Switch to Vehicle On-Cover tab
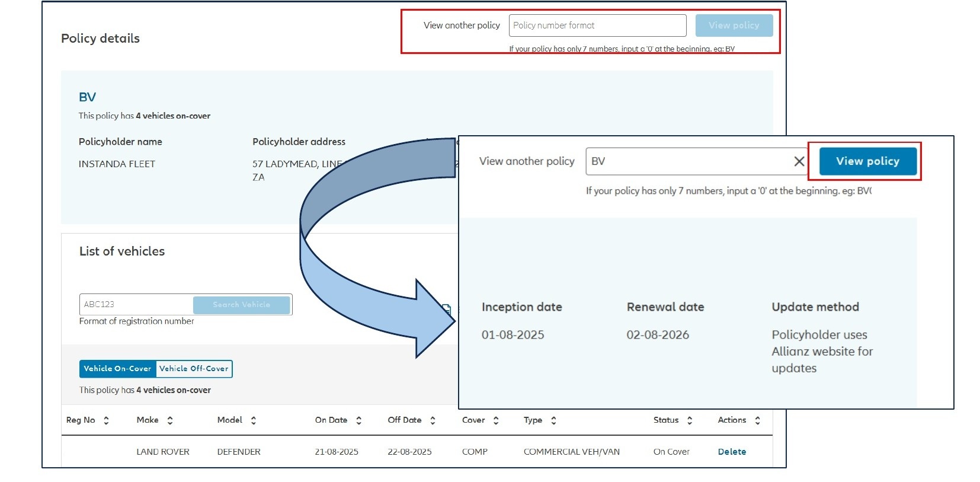Viewport: 980px width, 482px height. [117, 369]
